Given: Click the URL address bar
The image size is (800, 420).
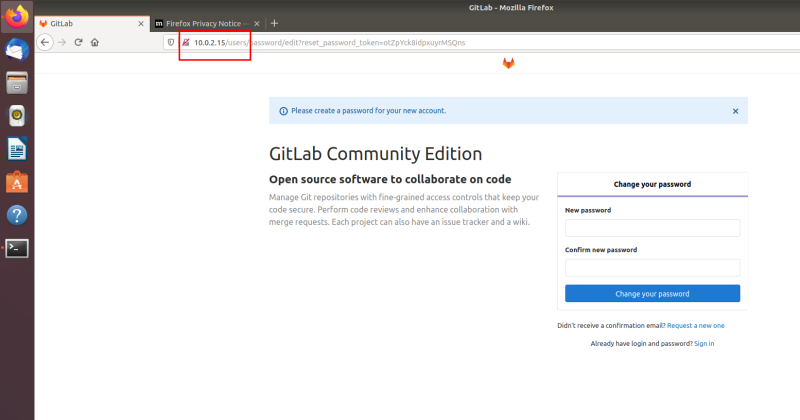Looking at the screenshot, I should click(480, 42).
